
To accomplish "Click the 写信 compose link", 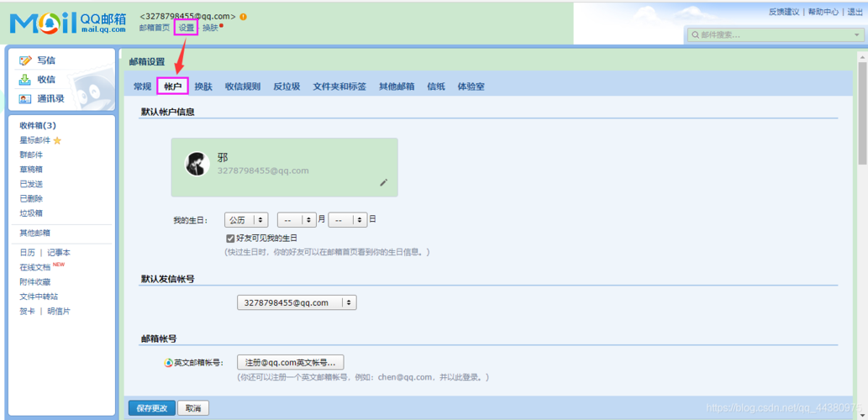I will pyautogui.click(x=46, y=60).
